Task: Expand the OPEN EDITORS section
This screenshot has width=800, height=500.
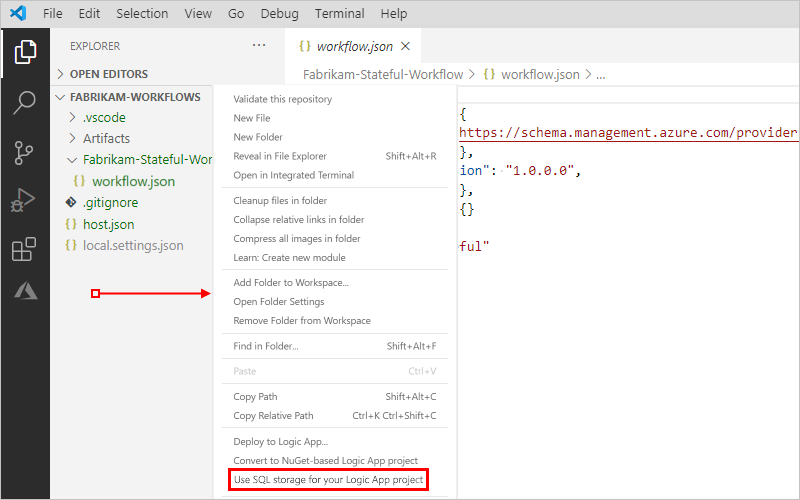Action: pos(60,74)
